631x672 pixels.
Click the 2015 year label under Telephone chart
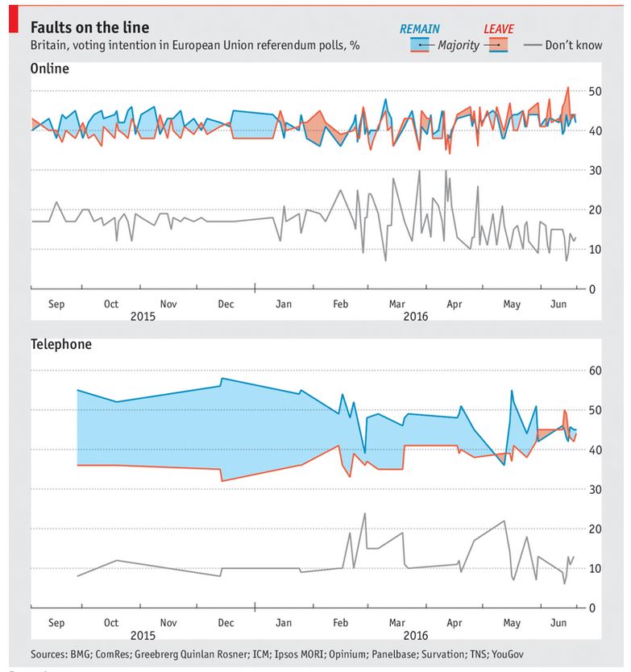pyautogui.click(x=143, y=635)
